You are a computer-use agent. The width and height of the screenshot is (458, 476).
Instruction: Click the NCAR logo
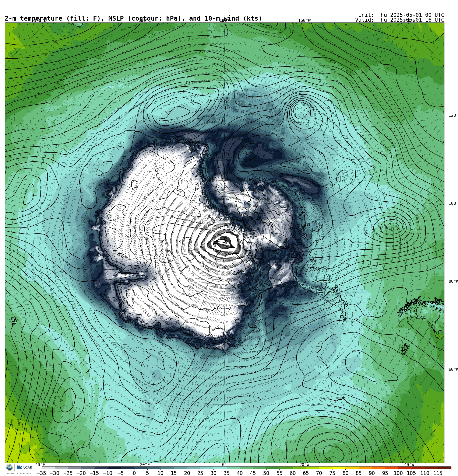point(24,467)
